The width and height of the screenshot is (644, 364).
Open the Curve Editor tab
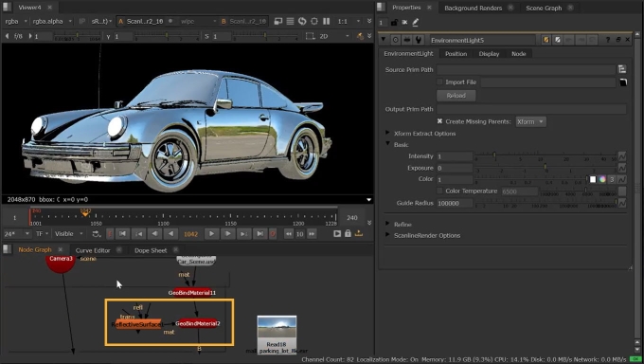[x=93, y=250]
